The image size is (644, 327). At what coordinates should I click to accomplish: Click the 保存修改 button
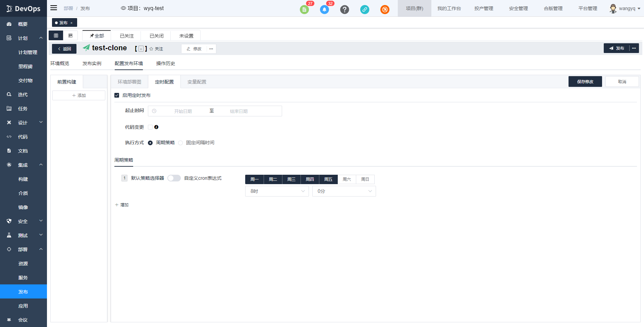585,81
